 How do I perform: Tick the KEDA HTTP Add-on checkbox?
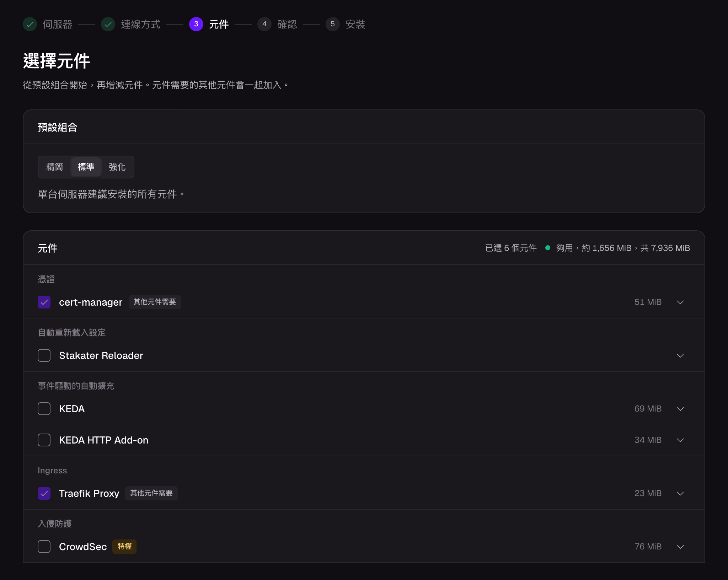pos(44,440)
